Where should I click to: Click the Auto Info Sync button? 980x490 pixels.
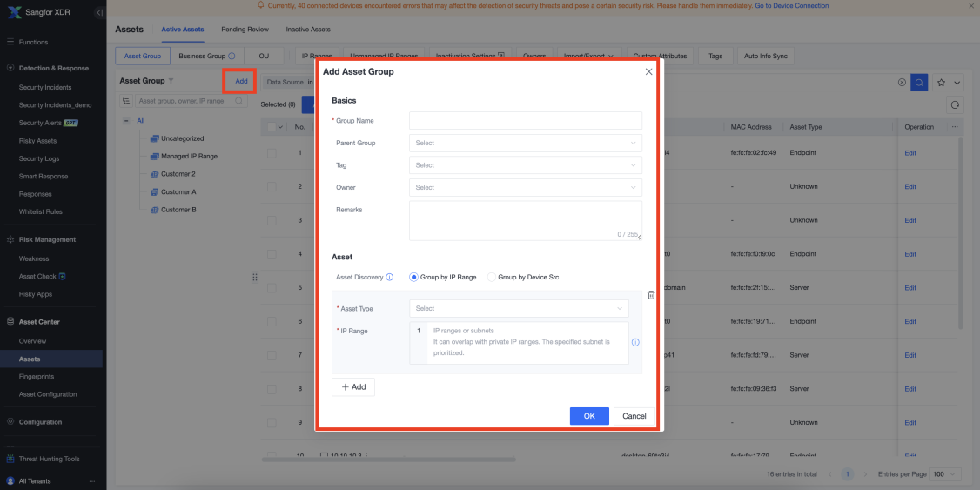pyautogui.click(x=766, y=57)
